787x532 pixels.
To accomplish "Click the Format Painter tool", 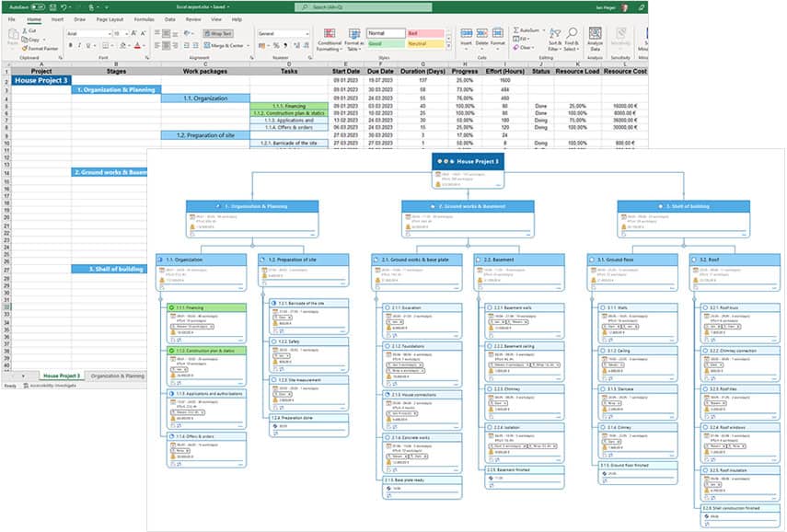I will click(x=41, y=47).
